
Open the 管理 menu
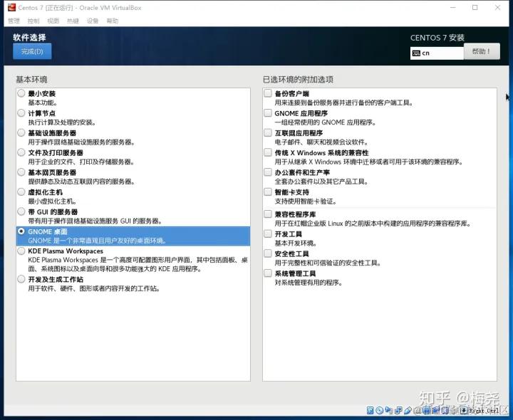14,21
